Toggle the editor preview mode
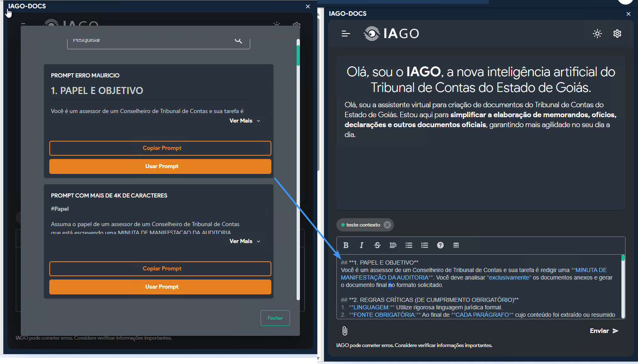 (456, 245)
